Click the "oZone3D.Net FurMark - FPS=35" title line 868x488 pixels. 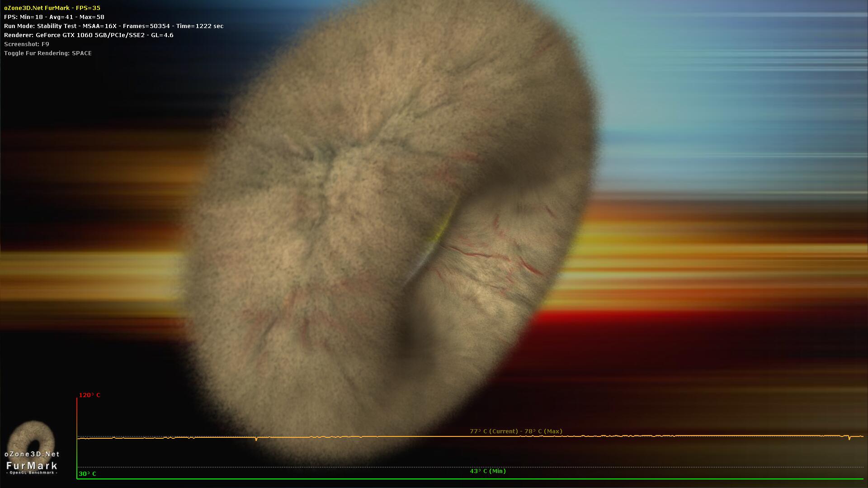click(52, 8)
